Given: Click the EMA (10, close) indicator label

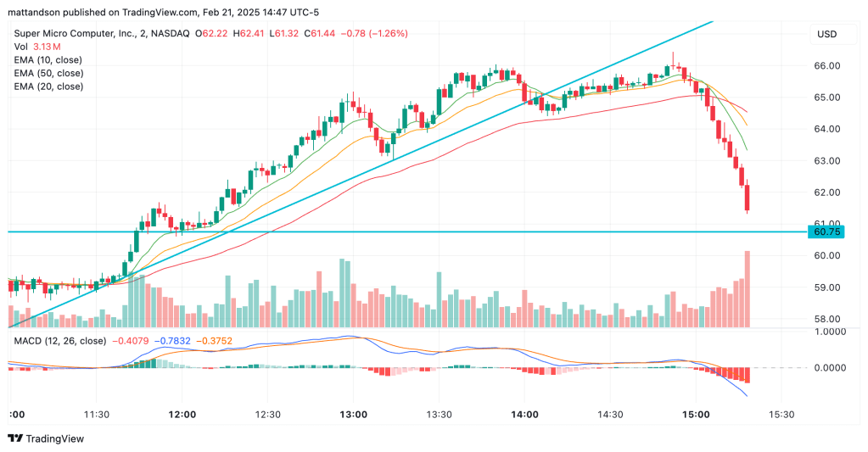Looking at the screenshot, I should (48, 60).
